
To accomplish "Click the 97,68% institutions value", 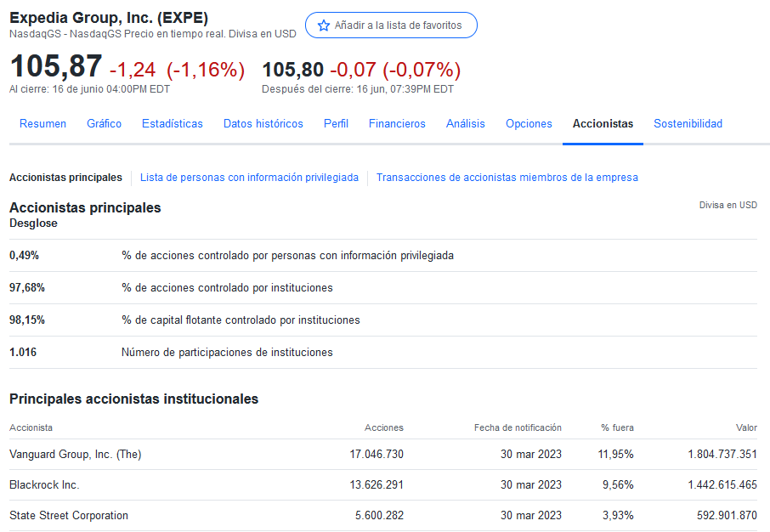I will point(27,288).
